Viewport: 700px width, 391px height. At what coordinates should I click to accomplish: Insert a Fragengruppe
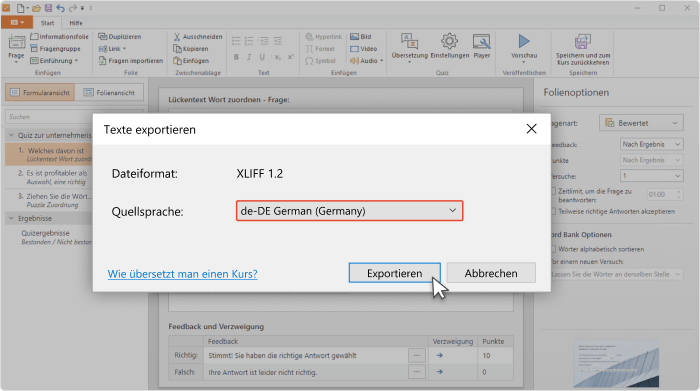55,49
